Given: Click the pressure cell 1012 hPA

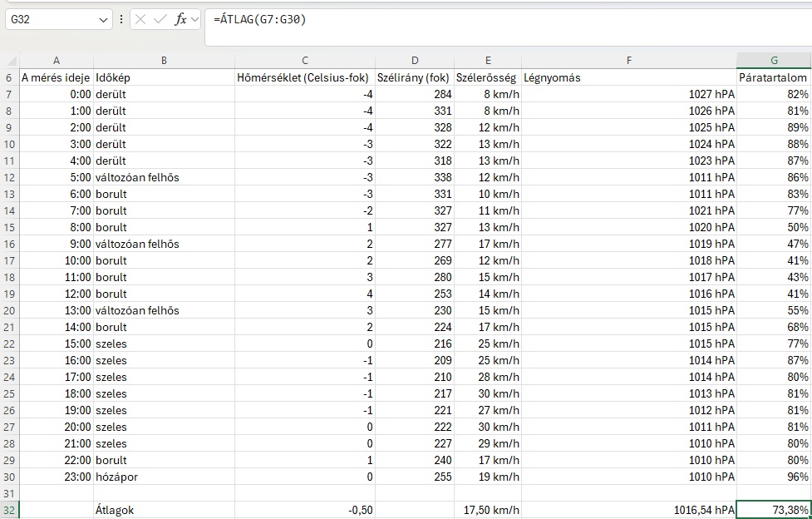Looking at the screenshot, I should tap(628, 410).
